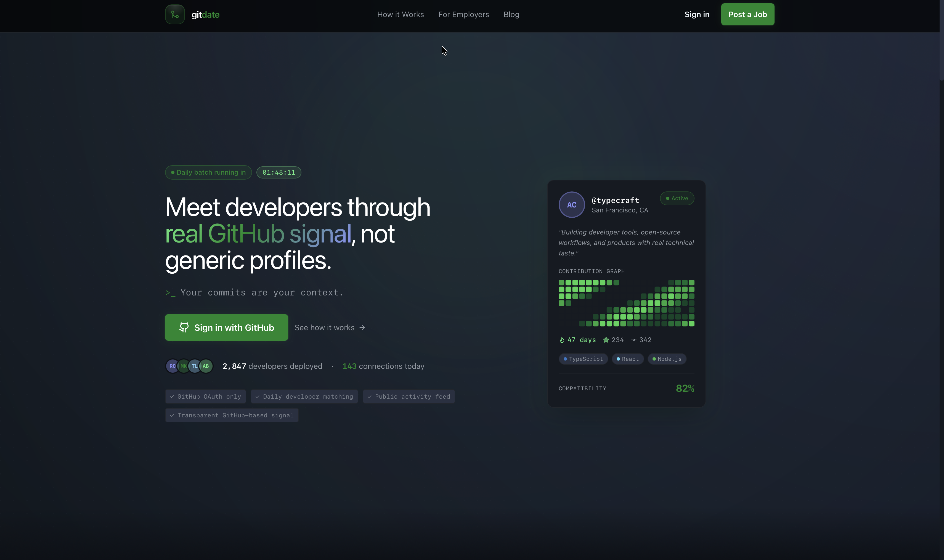
Task: Click the gitdate brand name
Action: point(205,14)
